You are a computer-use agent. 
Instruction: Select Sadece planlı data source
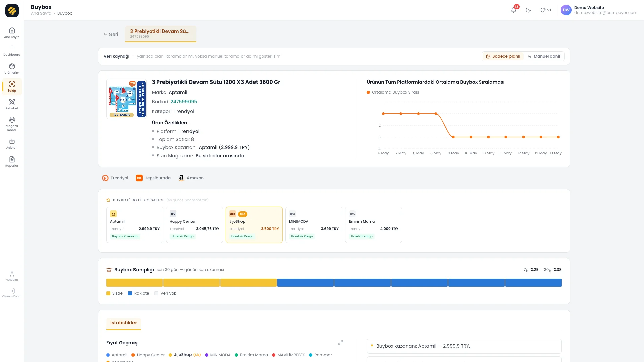pyautogui.click(x=503, y=56)
